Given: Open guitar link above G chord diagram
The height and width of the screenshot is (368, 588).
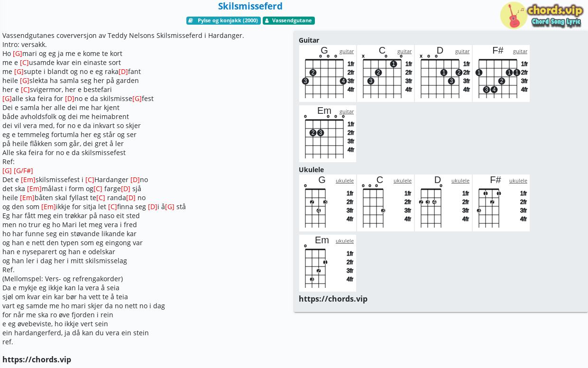Looking at the screenshot, I should 347,51.
